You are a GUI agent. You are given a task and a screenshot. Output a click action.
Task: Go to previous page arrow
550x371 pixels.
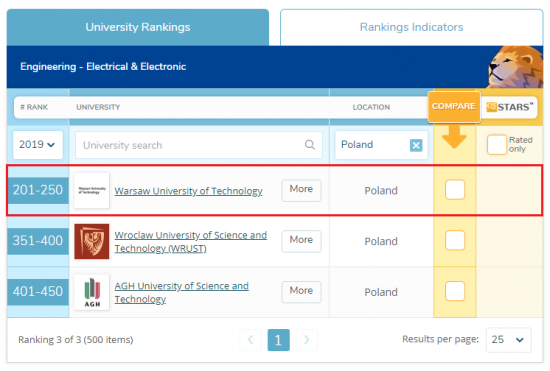pos(251,340)
